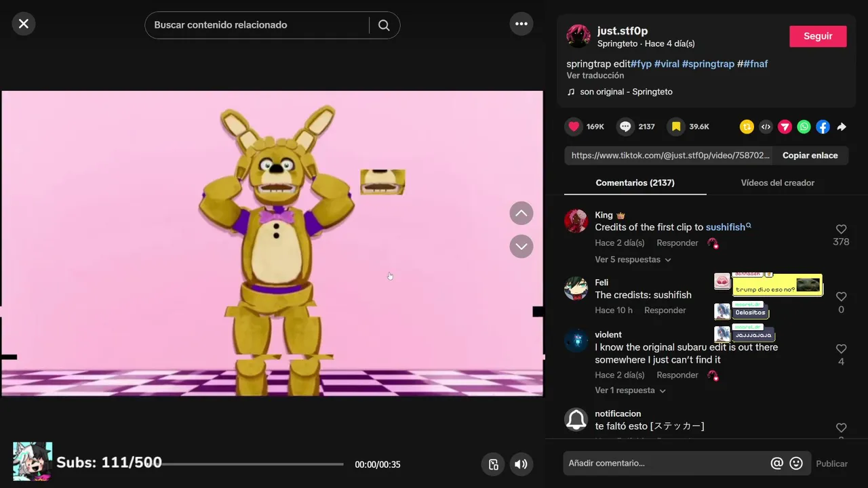Viewport: 868px width, 488px height.
Task: Share the video on WhatsApp
Action: tap(804, 127)
